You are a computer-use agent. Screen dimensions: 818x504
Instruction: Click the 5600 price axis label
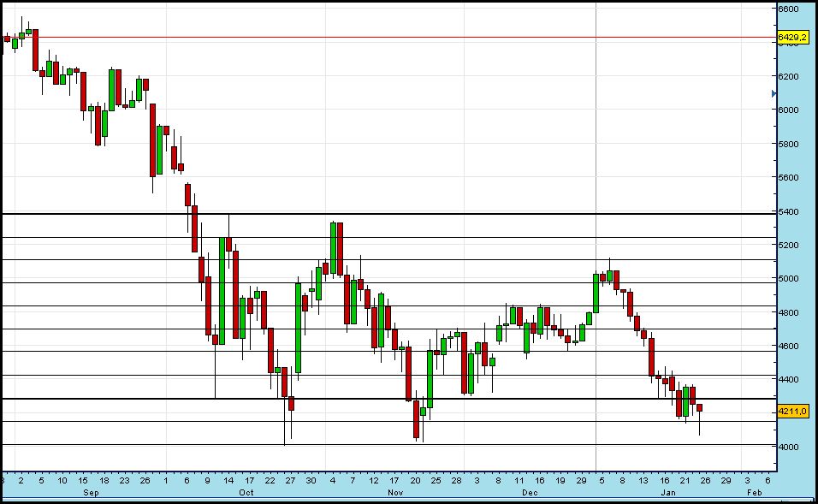pos(788,177)
